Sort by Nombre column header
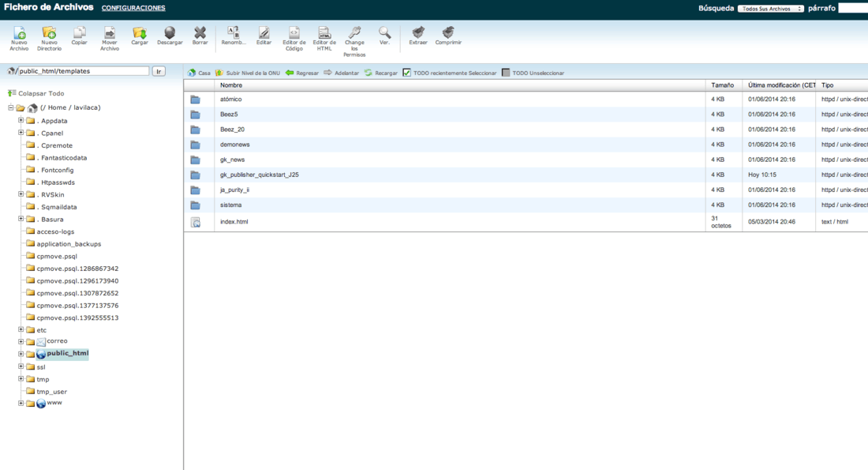This screenshot has width=868, height=470. (231, 85)
